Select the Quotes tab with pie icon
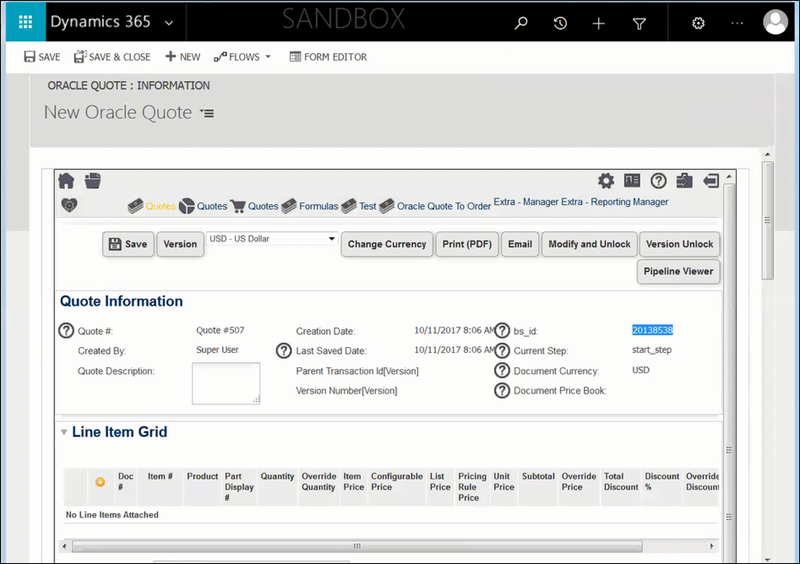Screen dimensions: 800x564 pyautogui.click(x=203, y=206)
